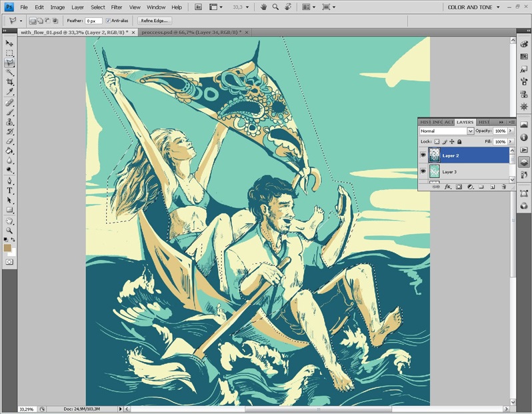
Task: Select the Move tool
Action: point(9,43)
